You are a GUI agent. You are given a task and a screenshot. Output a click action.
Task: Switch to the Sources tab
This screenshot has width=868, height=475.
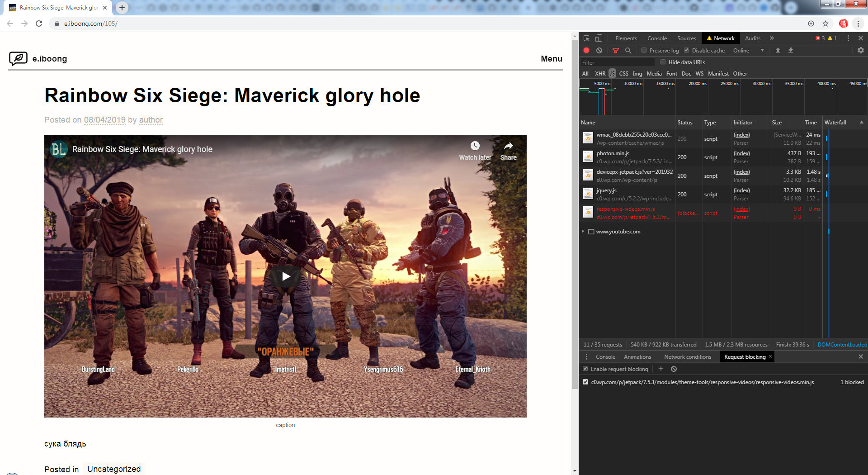coord(686,38)
